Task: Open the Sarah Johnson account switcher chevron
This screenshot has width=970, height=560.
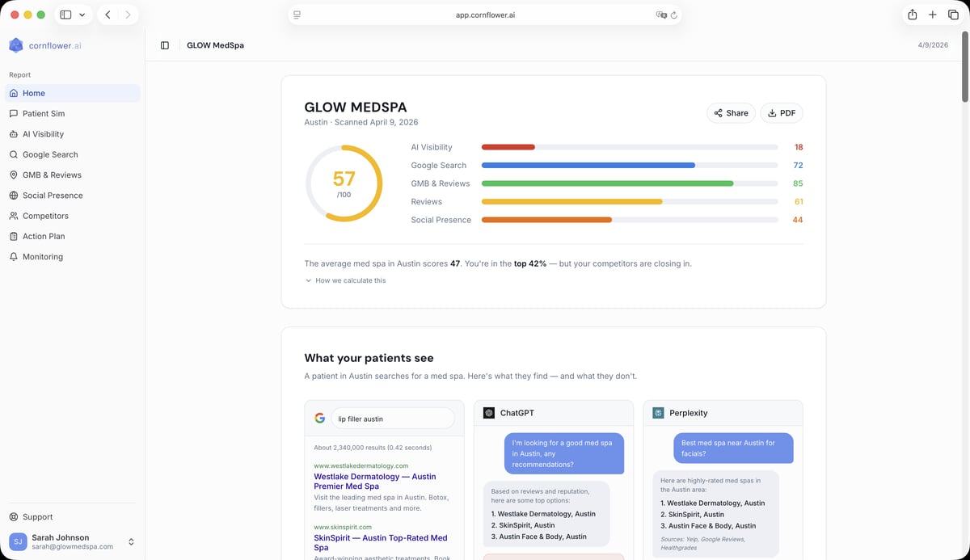Action: click(131, 541)
